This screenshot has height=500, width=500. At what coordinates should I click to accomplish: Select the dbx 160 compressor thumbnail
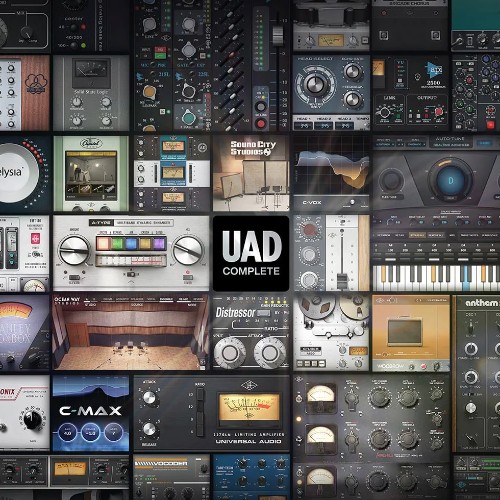411,93
